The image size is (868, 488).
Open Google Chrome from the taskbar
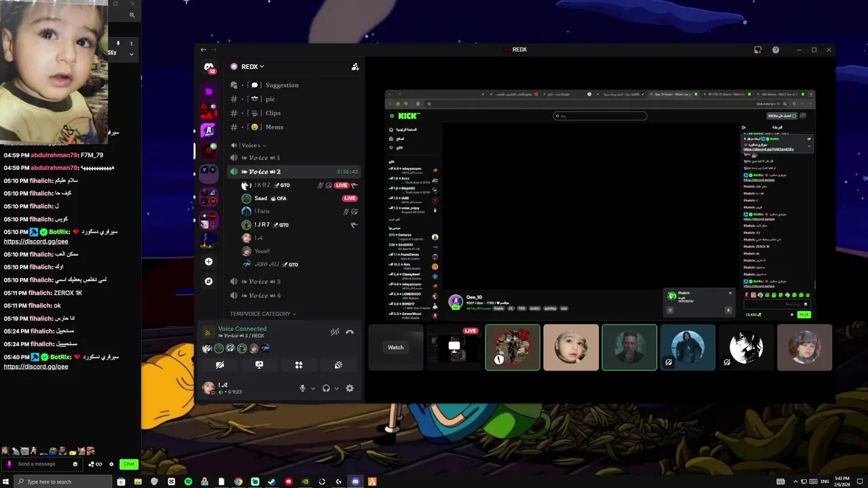click(238, 482)
